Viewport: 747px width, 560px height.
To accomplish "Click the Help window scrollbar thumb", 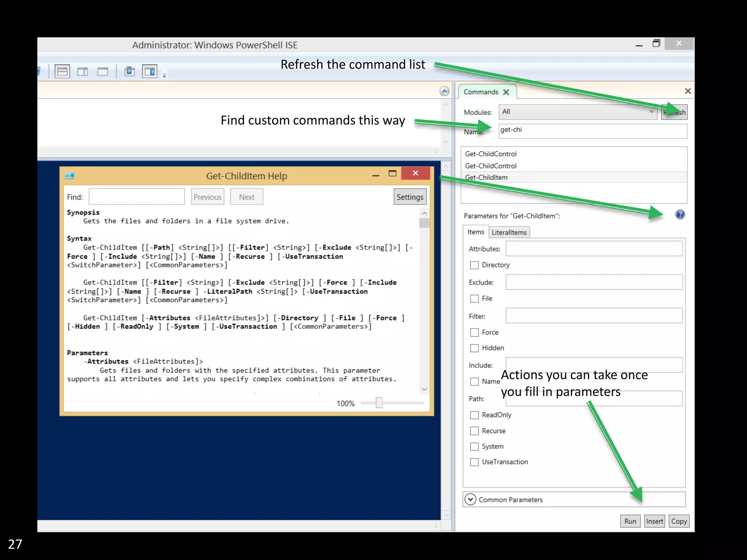I will [x=424, y=223].
